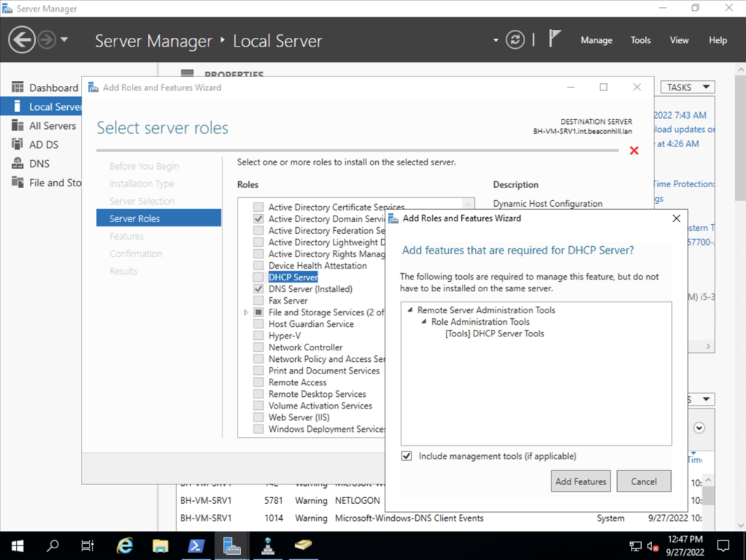Open the Windows Start menu
The height and width of the screenshot is (560, 746).
[x=17, y=545]
